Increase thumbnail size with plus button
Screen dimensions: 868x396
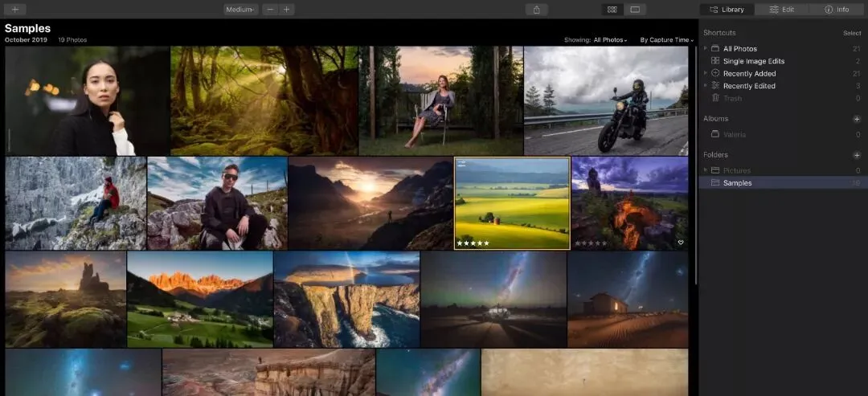(x=286, y=10)
